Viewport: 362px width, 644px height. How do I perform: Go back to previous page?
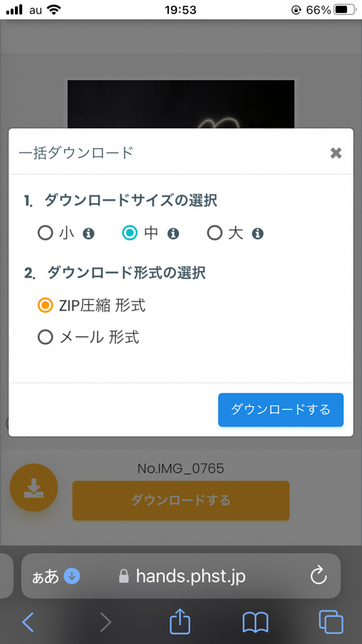coord(28,622)
